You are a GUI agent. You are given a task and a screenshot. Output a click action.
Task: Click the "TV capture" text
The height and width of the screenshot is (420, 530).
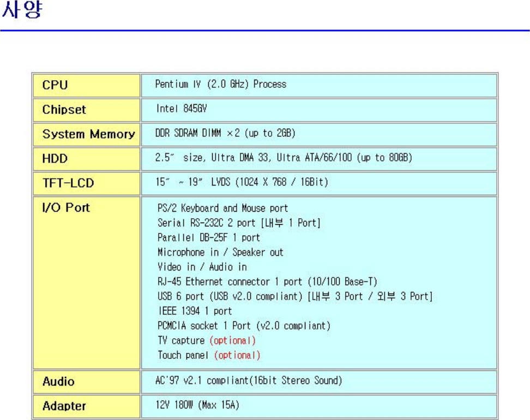point(181,340)
